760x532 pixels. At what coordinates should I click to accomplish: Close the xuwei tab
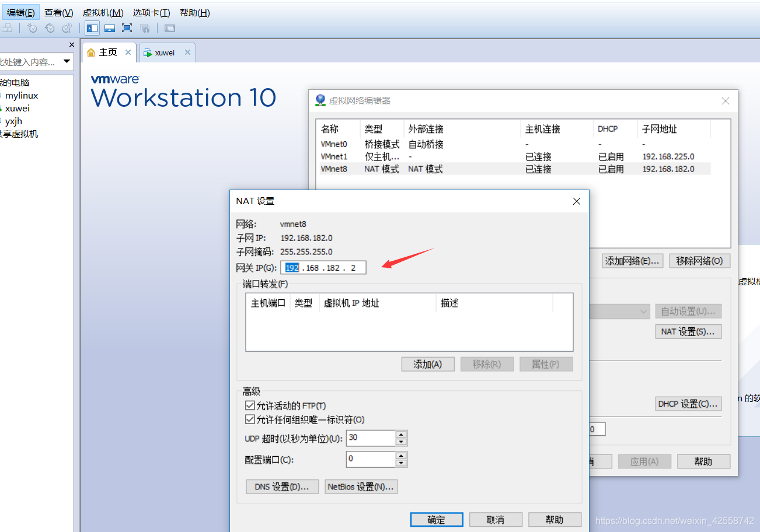(x=187, y=52)
